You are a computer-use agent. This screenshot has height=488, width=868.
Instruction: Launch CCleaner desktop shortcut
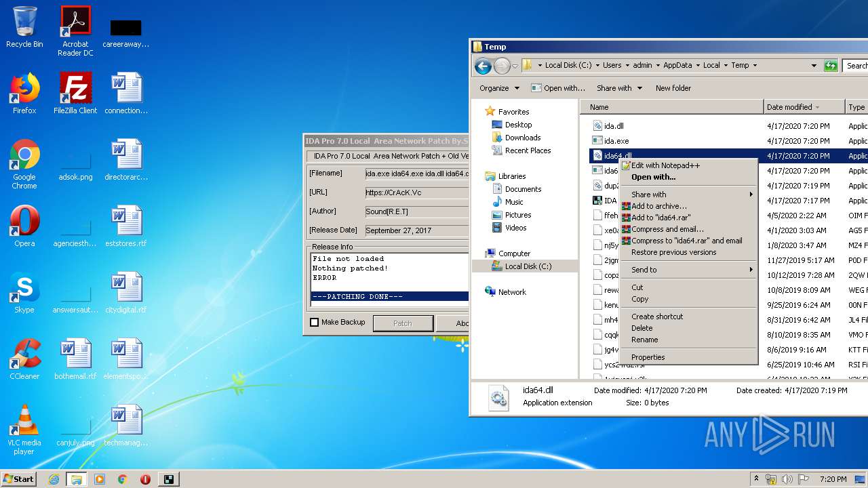24,359
